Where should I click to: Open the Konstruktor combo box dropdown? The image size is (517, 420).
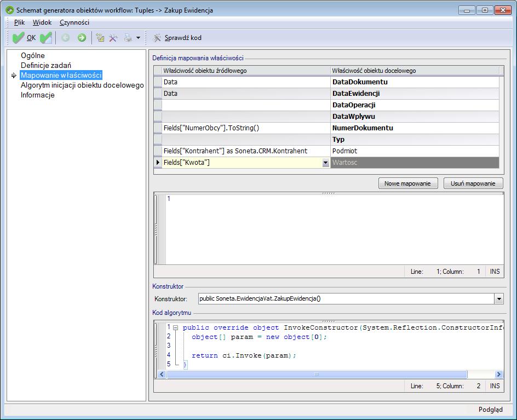tap(499, 299)
